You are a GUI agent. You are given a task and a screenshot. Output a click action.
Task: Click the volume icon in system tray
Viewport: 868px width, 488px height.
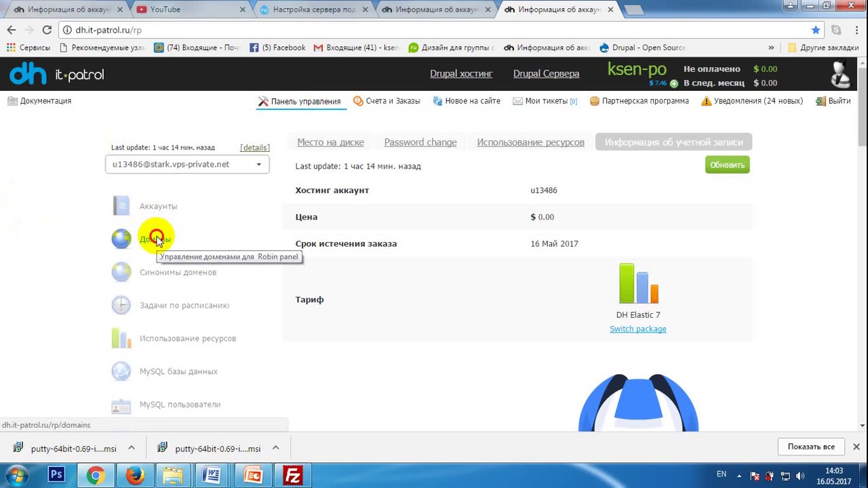pyautogui.click(x=800, y=476)
